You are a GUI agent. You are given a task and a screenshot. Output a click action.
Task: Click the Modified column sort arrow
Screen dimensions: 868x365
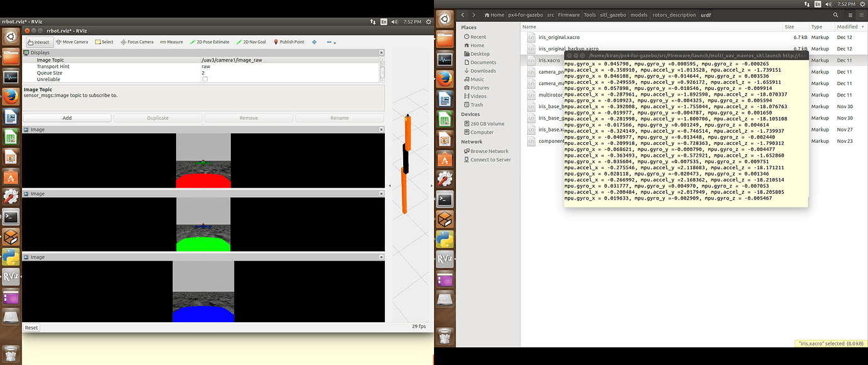click(861, 27)
